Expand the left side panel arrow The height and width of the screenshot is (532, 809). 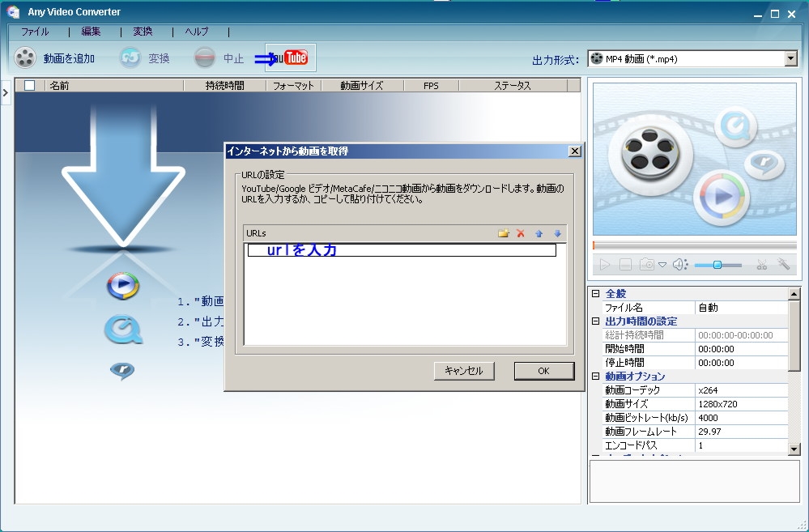[6, 93]
